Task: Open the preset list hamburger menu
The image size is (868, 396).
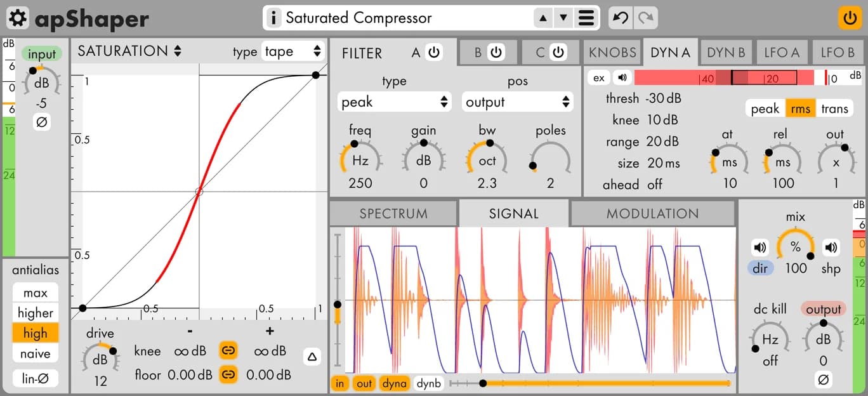Action: pos(586,18)
